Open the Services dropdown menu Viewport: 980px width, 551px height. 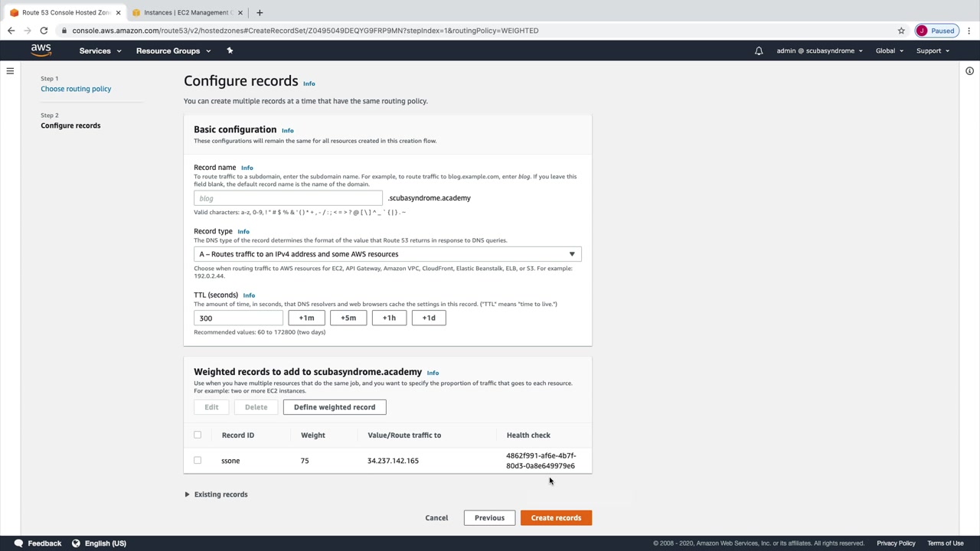pos(100,51)
